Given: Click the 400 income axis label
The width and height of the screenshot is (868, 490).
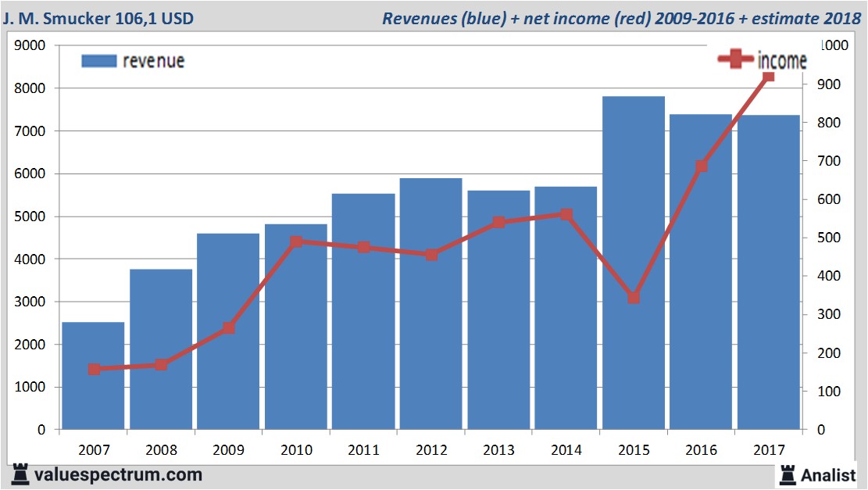Looking at the screenshot, I should pyautogui.click(x=829, y=276).
